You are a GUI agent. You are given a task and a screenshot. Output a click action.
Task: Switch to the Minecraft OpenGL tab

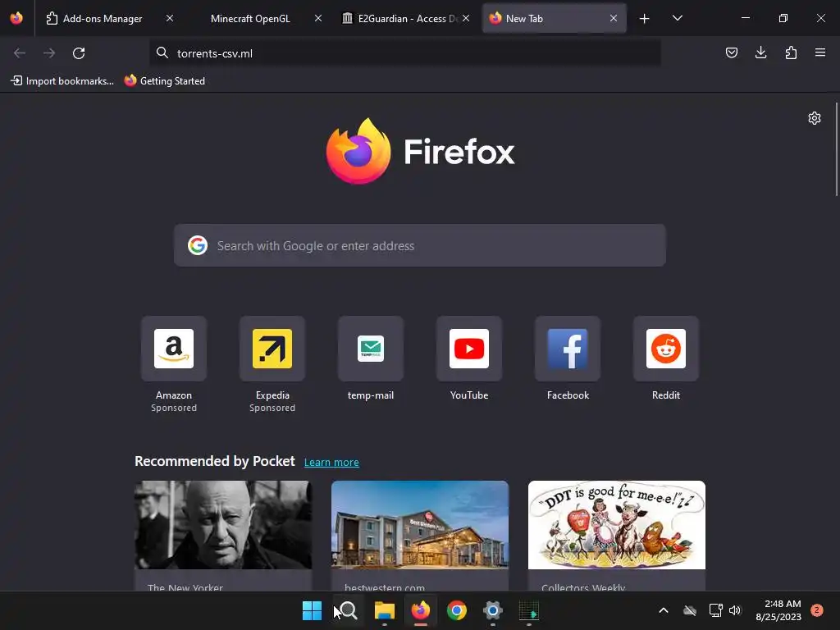tap(250, 18)
